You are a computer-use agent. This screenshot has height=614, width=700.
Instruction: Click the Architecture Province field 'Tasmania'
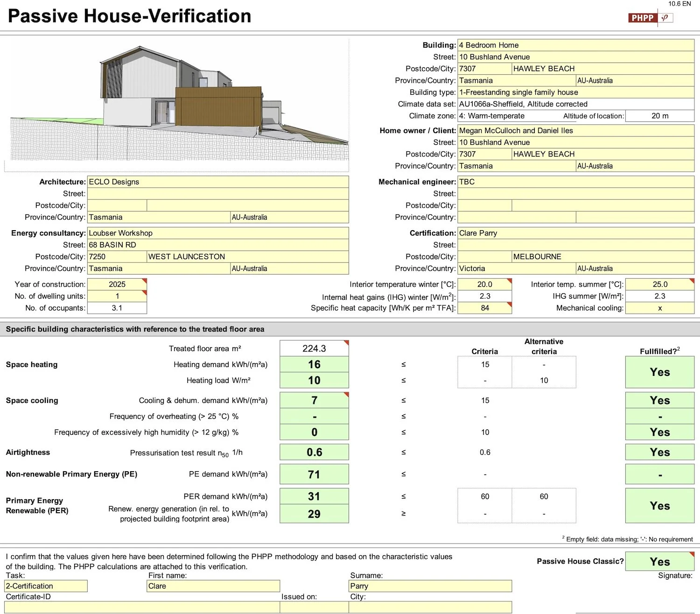click(x=159, y=217)
